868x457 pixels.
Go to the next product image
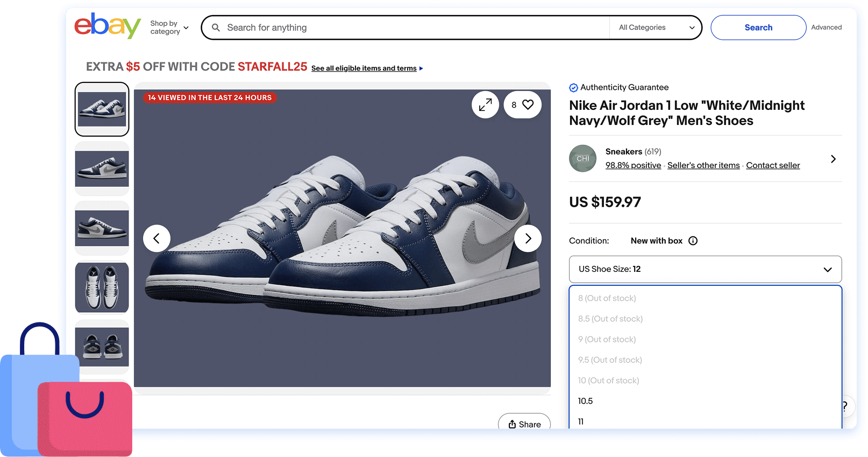[528, 238]
